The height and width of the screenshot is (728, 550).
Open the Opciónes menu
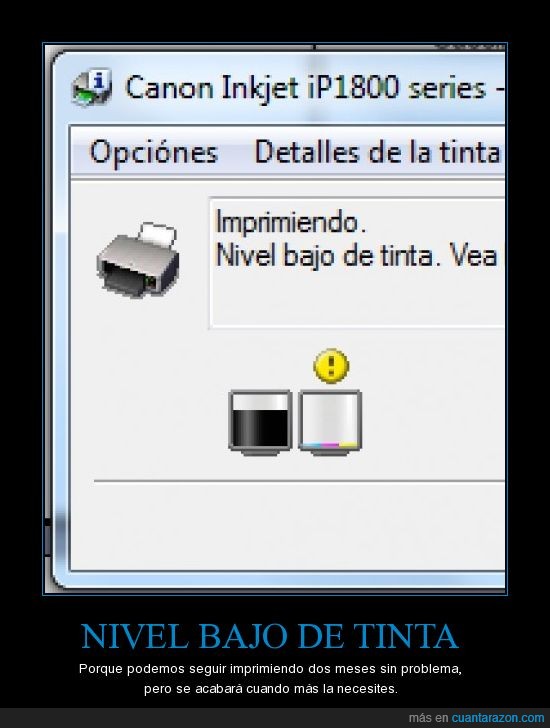[154, 152]
